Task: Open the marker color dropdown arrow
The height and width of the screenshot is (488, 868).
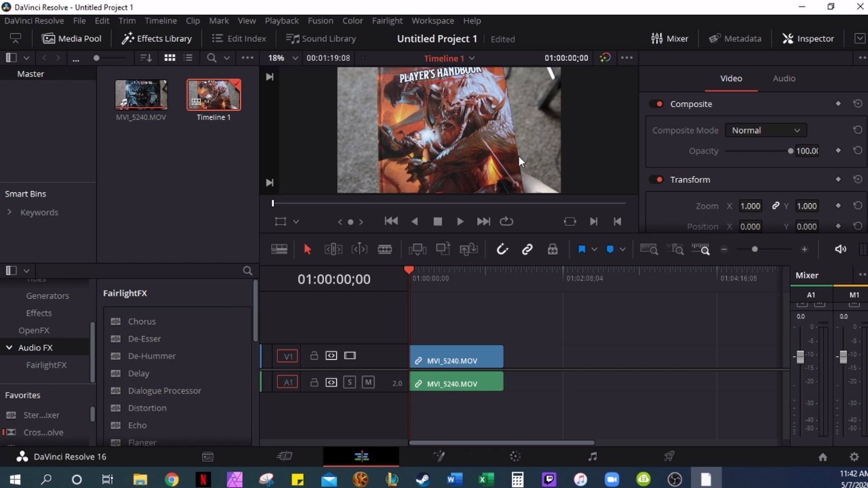Action: [x=623, y=249]
